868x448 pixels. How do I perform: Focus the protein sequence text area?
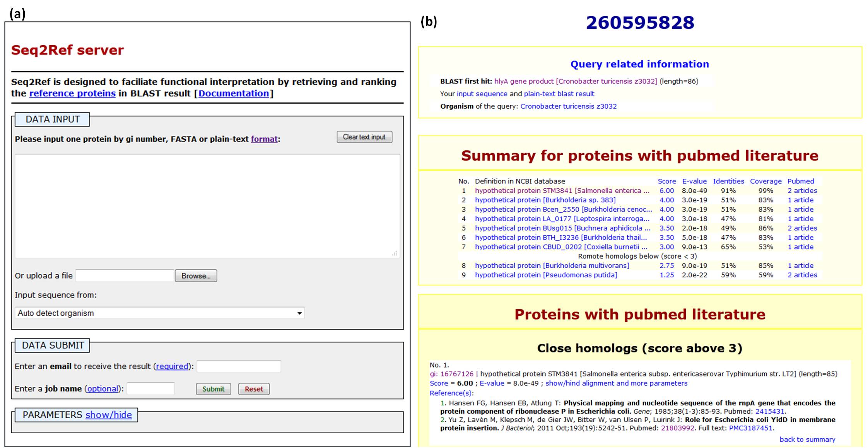(207, 206)
